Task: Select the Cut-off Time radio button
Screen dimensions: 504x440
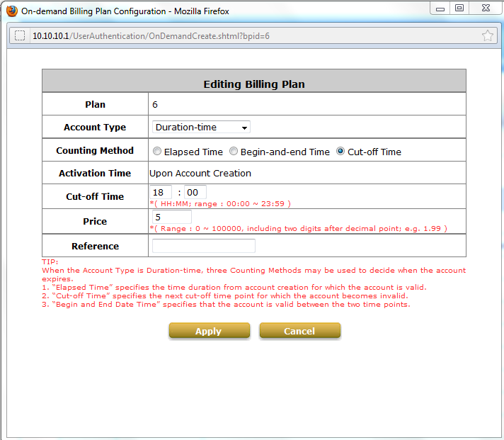Action: pos(340,152)
